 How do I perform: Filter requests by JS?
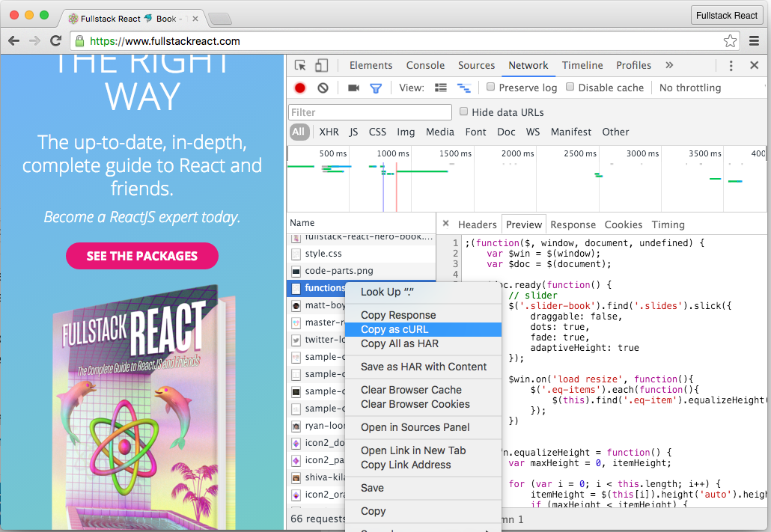coord(353,132)
